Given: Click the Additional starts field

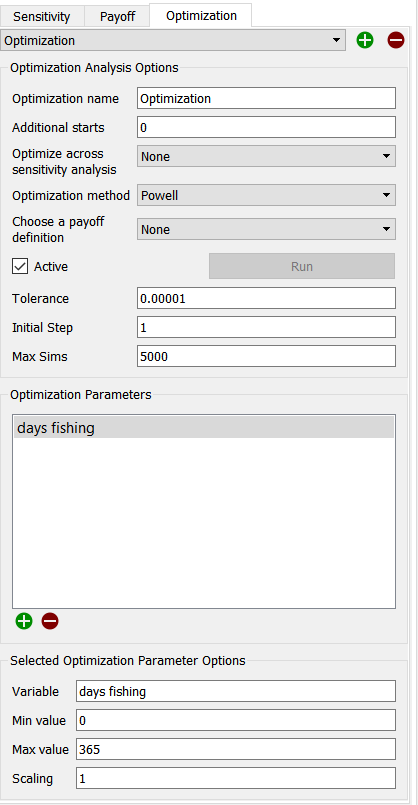Looking at the screenshot, I should point(267,127).
